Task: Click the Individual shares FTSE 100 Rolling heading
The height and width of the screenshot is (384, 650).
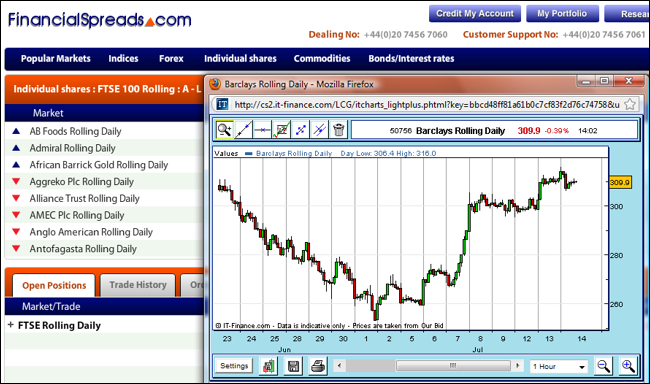Action: (x=107, y=89)
